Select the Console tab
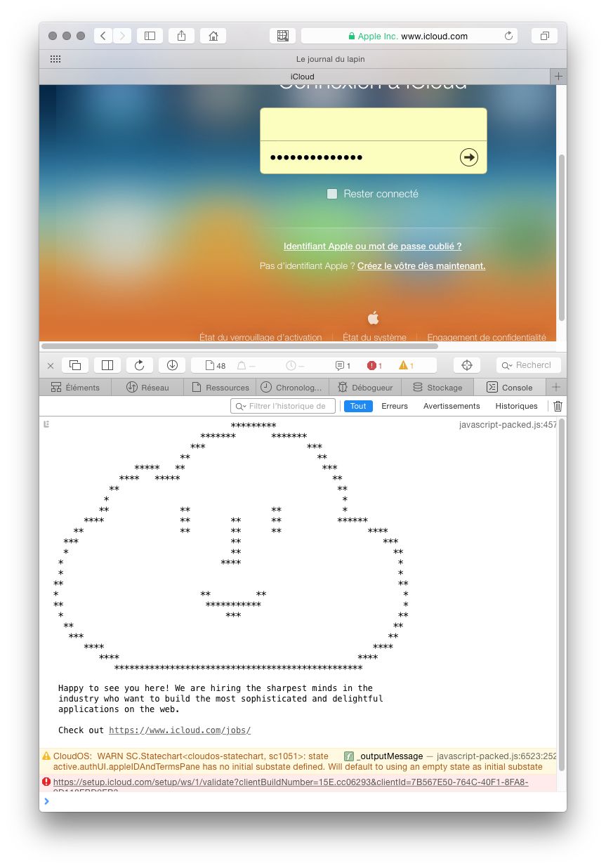Image resolution: width=606 pixels, height=868 pixels. [x=510, y=387]
